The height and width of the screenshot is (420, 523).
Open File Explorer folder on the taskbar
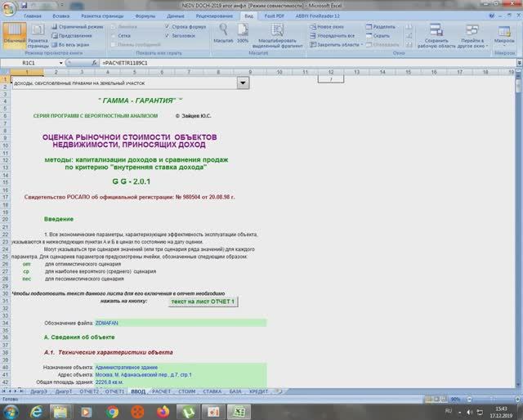click(x=60, y=412)
